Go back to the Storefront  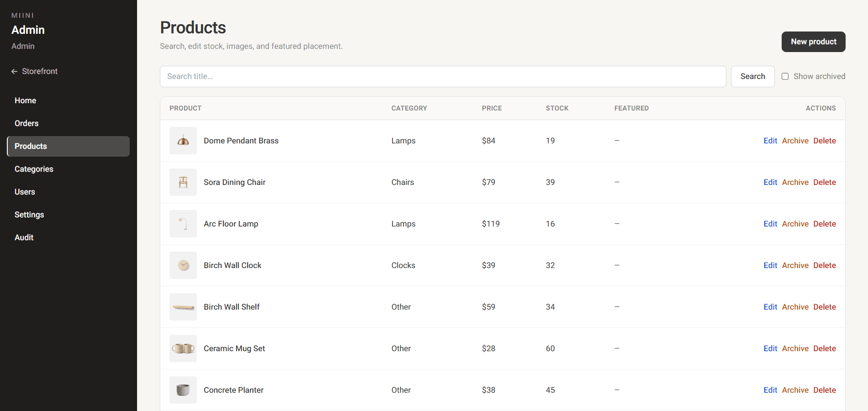click(34, 71)
